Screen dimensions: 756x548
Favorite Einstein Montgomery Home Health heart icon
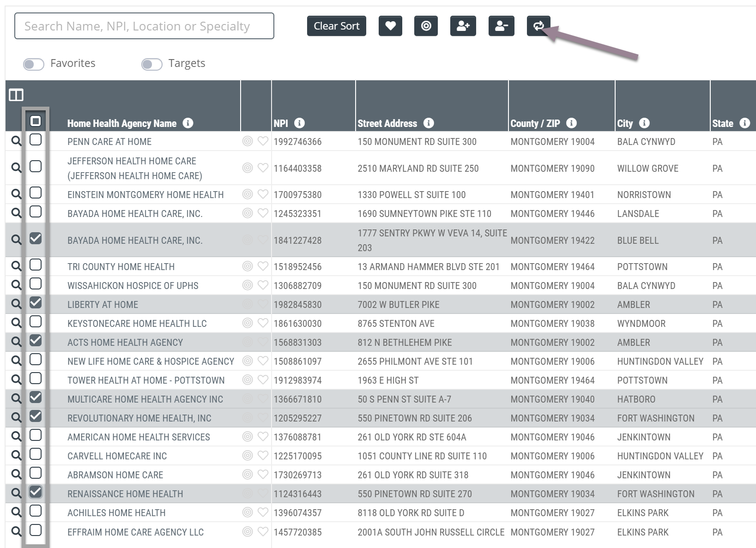[x=263, y=194]
